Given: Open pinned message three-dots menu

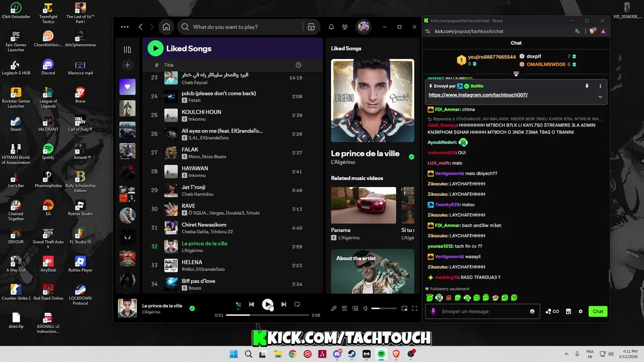Looking at the screenshot, I should (600, 86).
